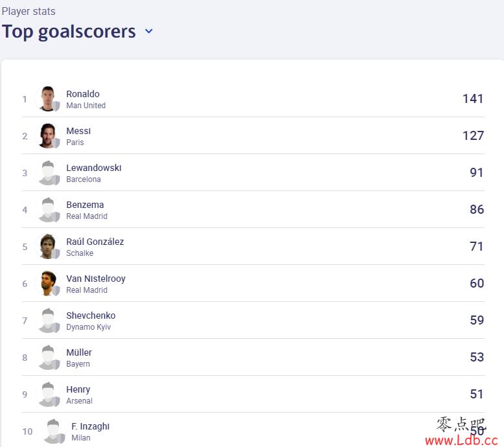Select Lewandowski's placeholder avatar icon
This screenshot has width=504, height=447.
tap(49, 173)
